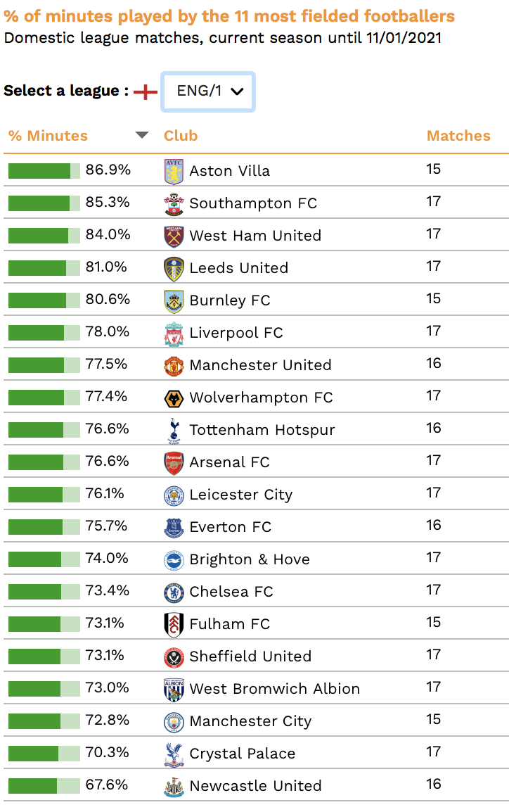509x812 pixels.
Task: Click the Manchester United club name
Action: coord(260,365)
